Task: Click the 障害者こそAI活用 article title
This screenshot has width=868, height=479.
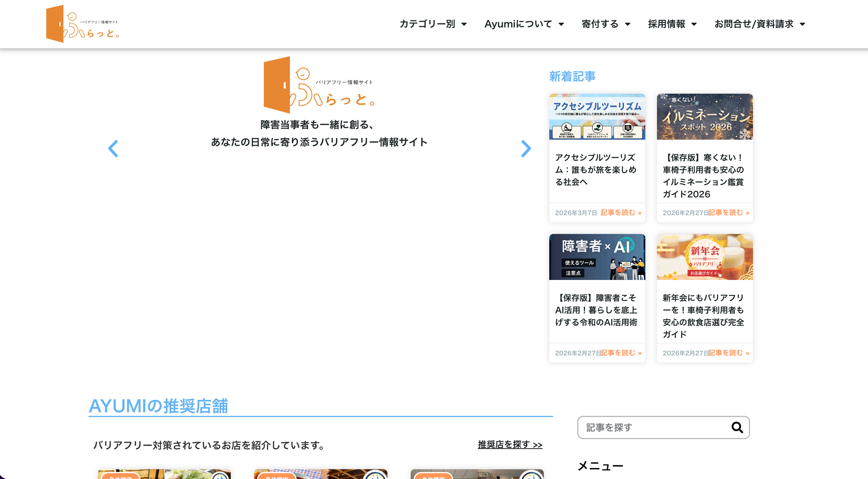Action: point(596,310)
